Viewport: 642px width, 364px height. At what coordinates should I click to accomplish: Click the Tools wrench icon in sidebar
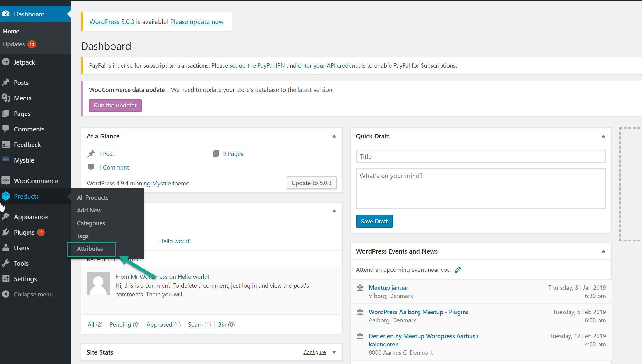tap(6, 263)
